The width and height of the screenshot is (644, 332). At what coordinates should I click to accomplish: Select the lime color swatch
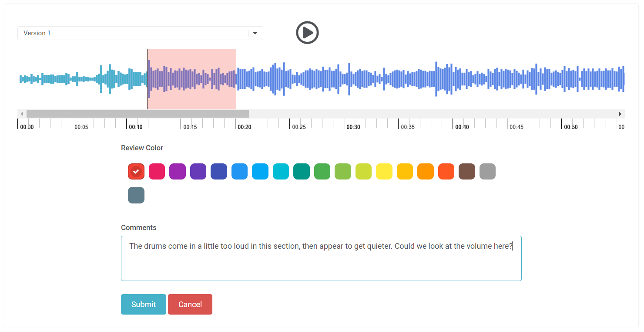(x=363, y=172)
